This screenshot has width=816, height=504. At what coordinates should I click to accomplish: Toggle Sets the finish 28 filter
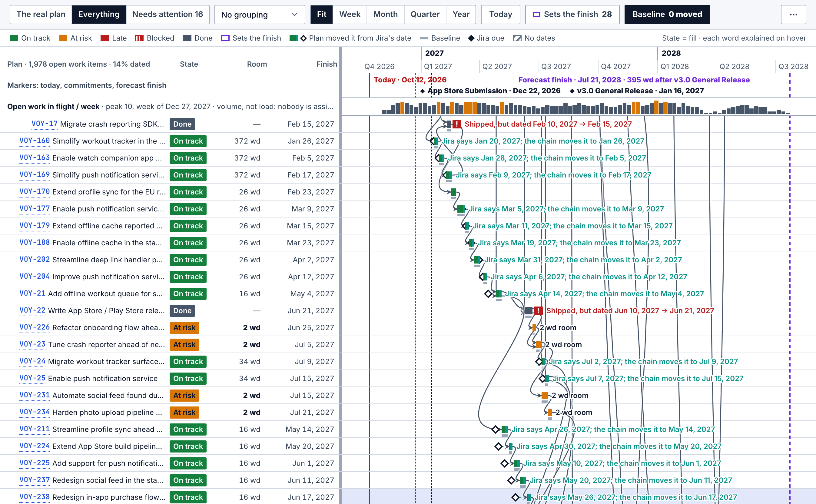pyautogui.click(x=572, y=14)
